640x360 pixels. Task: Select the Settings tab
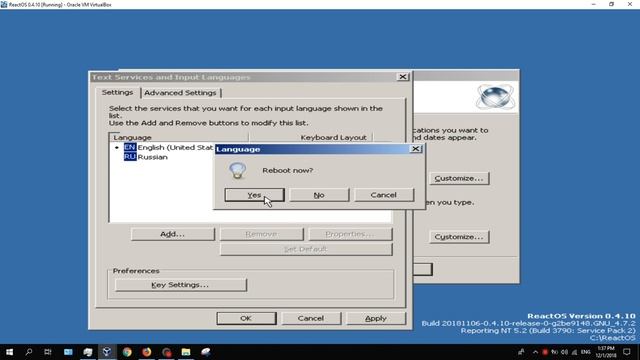click(x=118, y=92)
